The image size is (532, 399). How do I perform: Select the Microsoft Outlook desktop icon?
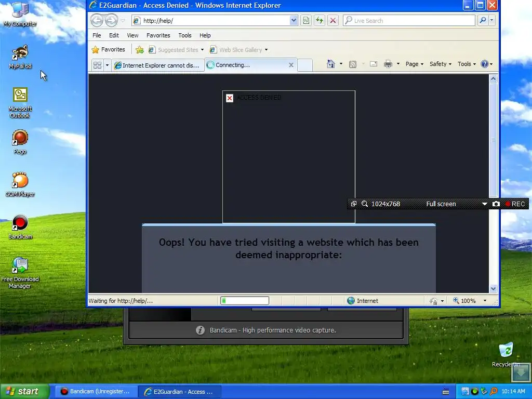point(20,103)
